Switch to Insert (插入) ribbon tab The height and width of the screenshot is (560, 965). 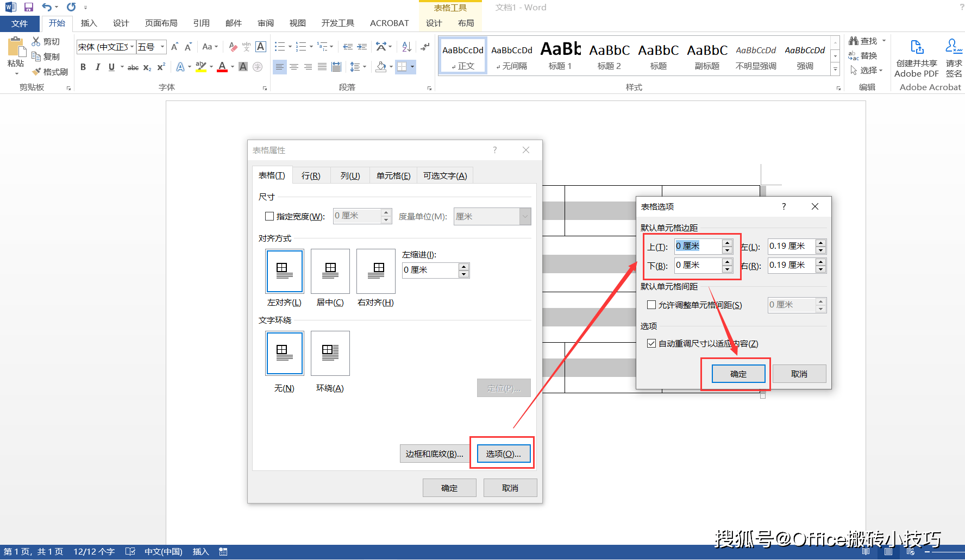(x=89, y=23)
